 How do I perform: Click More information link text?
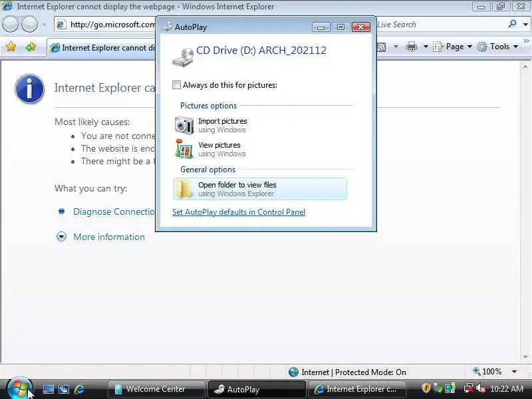click(109, 237)
